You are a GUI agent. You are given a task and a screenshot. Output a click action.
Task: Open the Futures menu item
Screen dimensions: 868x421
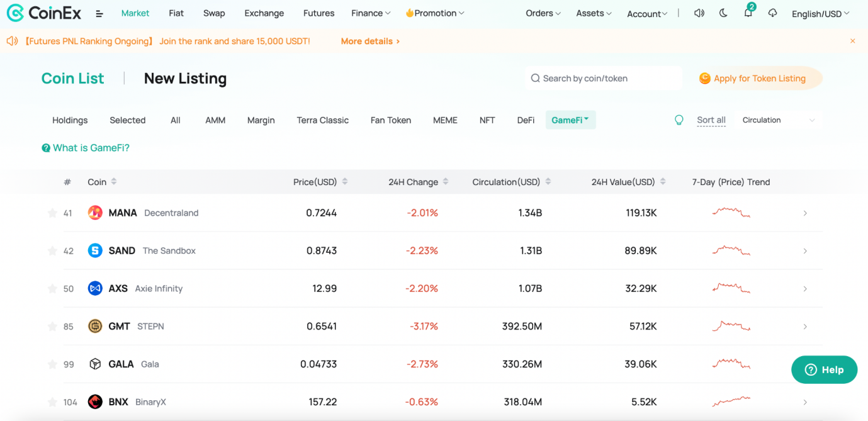[319, 13]
